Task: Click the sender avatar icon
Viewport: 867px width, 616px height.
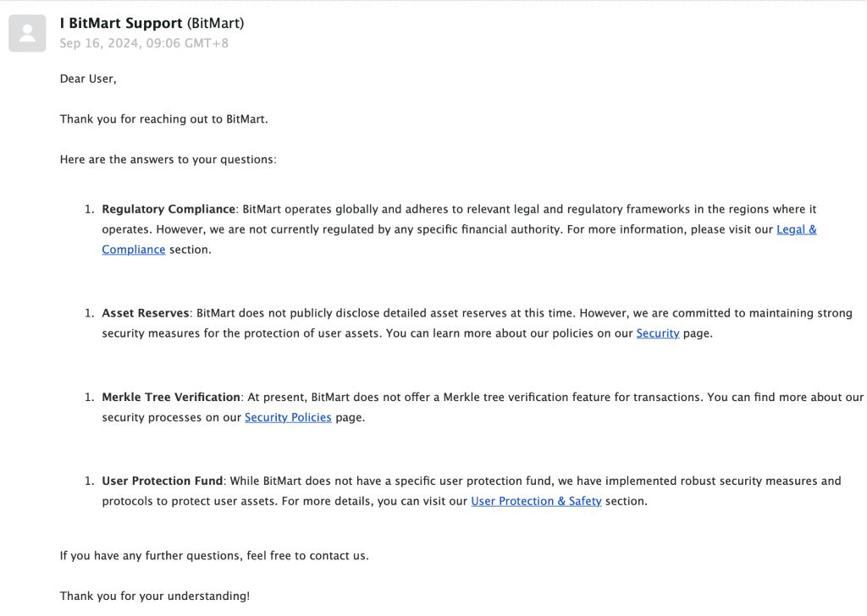Action: click(x=27, y=34)
